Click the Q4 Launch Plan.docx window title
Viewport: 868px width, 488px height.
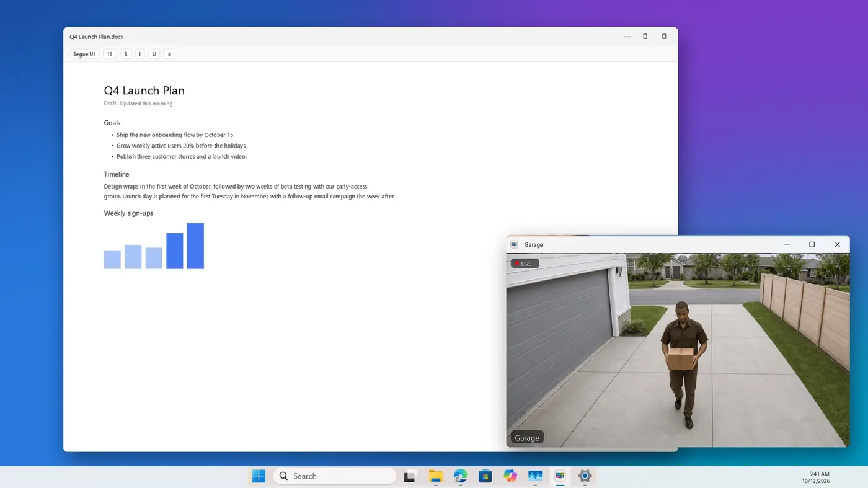coord(97,37)
